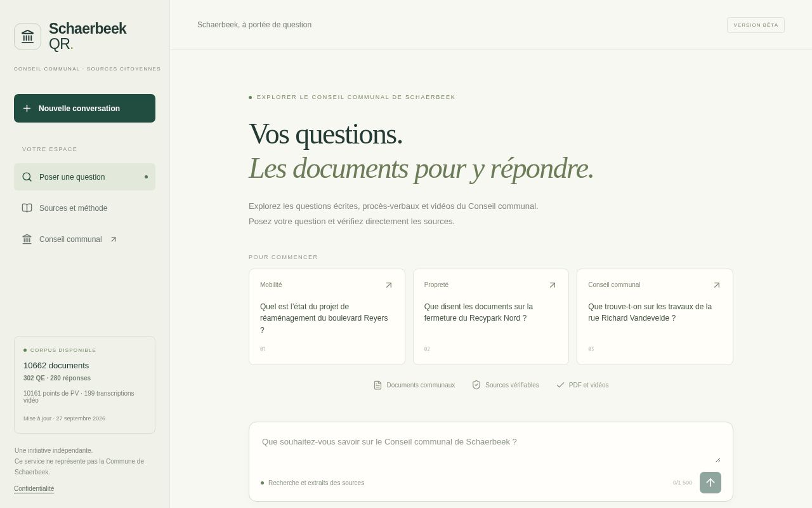Click the Version Bêta badge
Viewport: 812px width, 508px height.
pos(756,25)
